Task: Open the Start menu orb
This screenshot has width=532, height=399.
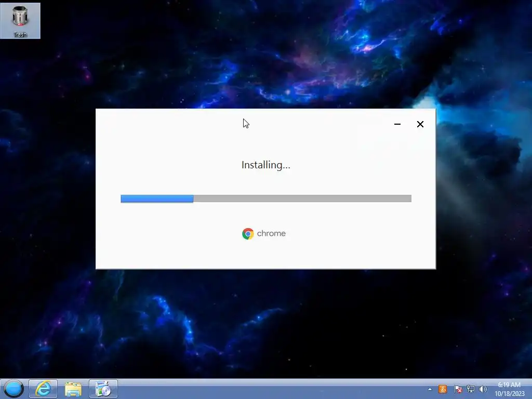Action: point(14,389)
